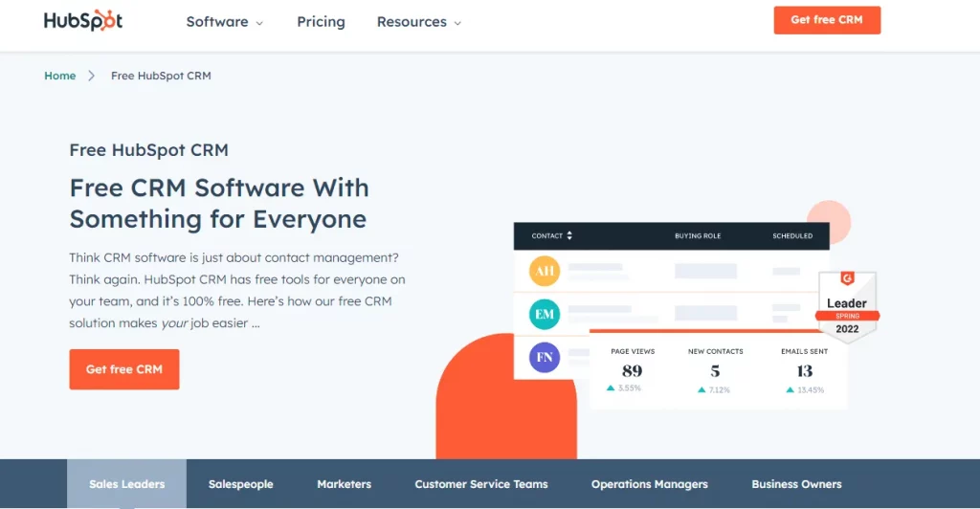Click the Free HubSpot CRM subheading
980x509 pixels.
tap(148, 150)
